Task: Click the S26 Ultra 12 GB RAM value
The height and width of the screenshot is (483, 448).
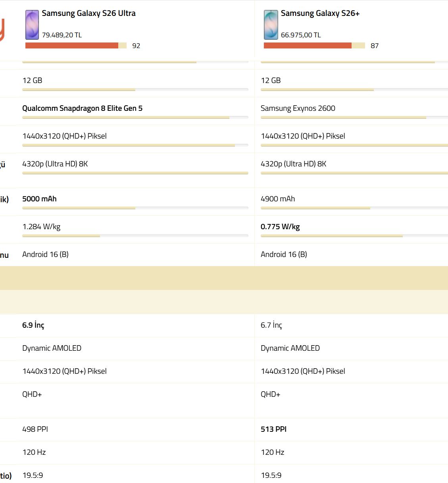Action: [32, 80]
